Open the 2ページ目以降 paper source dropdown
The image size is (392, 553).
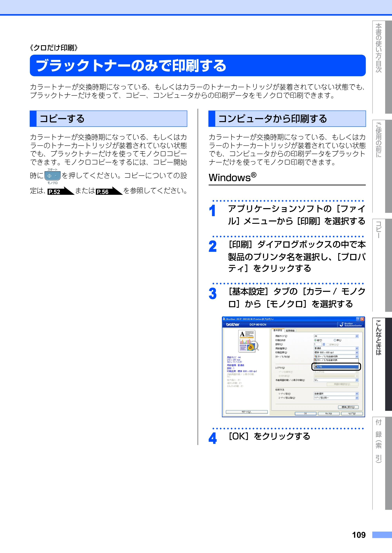pos(336,398)
